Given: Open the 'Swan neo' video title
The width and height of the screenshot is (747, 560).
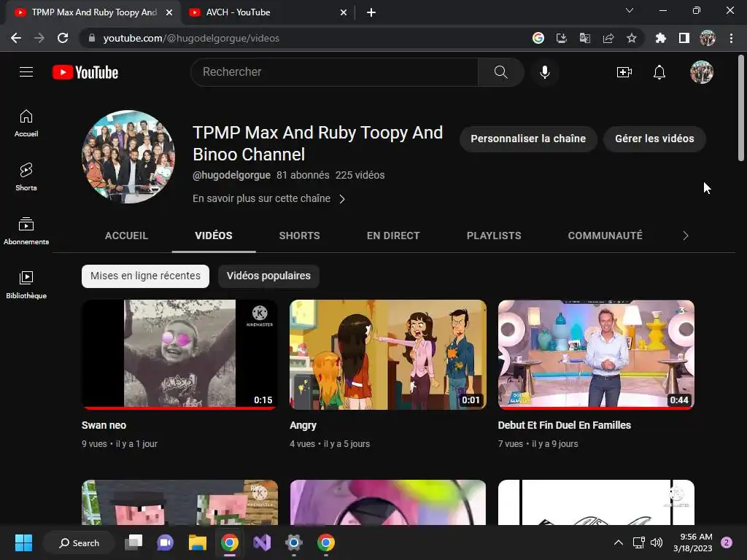Looking at the screenshot, I should (104, 425).
